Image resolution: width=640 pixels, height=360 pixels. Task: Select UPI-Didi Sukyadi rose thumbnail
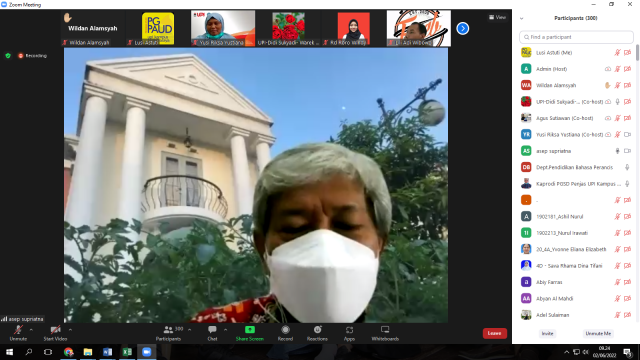click(x=288, y=29)
